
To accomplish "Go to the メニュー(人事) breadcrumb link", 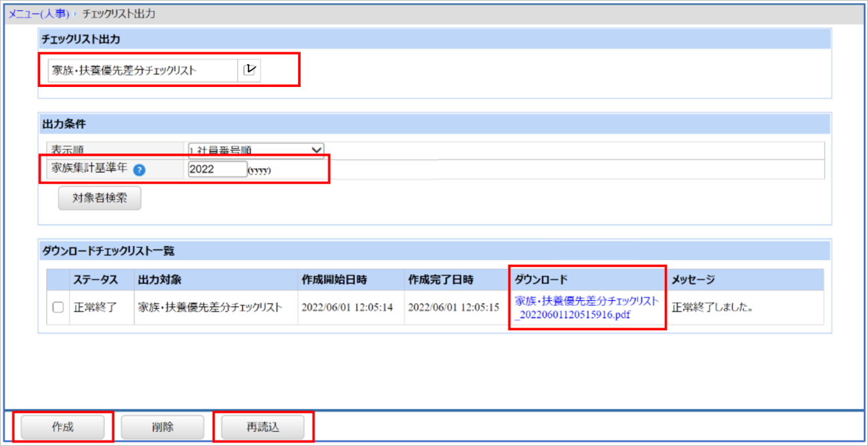I will click(39, 13).
